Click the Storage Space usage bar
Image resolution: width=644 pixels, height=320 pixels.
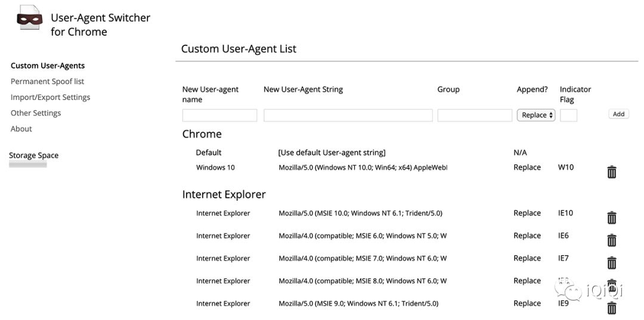tap(28, 164)
